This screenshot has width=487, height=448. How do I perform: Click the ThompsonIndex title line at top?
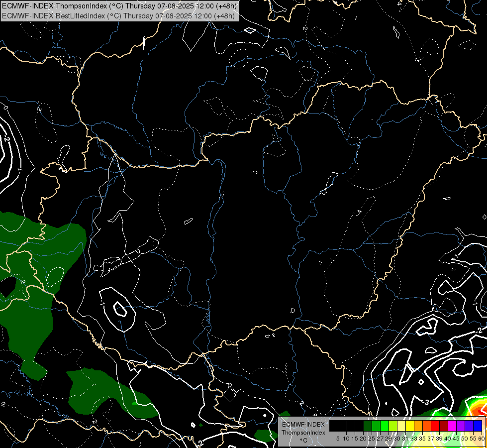coord(119,6)
